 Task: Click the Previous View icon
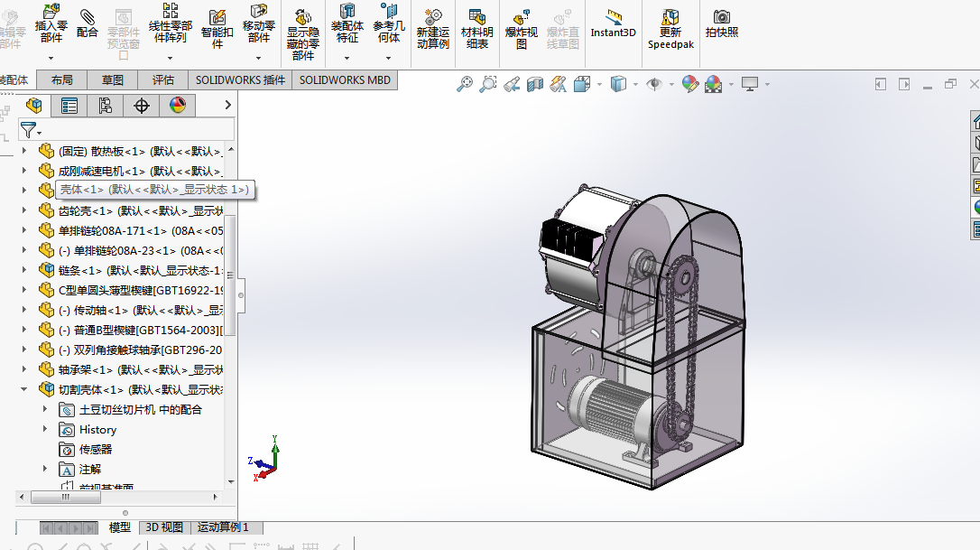point(512,84)
